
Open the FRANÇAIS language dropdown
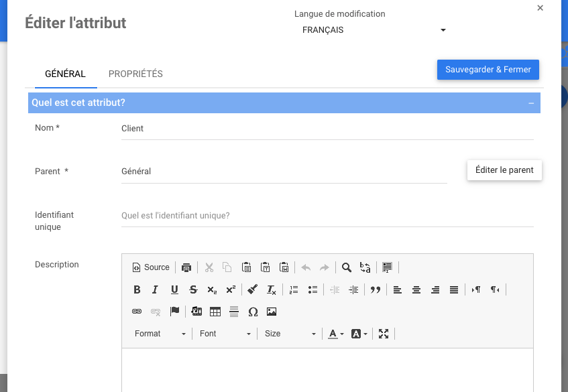[x=374, y=30]
